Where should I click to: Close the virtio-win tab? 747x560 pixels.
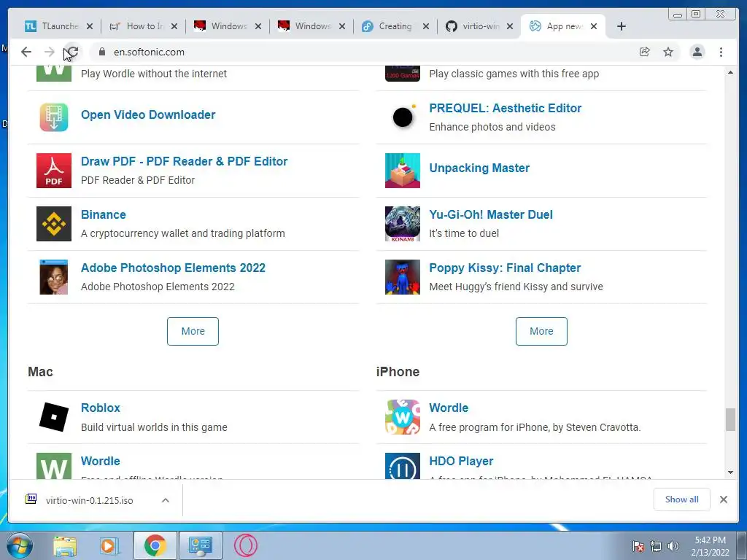tap(510, 26)
